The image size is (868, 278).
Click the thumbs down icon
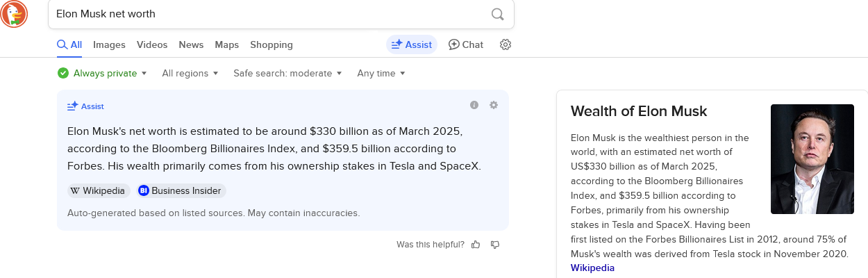pos(495,245)
